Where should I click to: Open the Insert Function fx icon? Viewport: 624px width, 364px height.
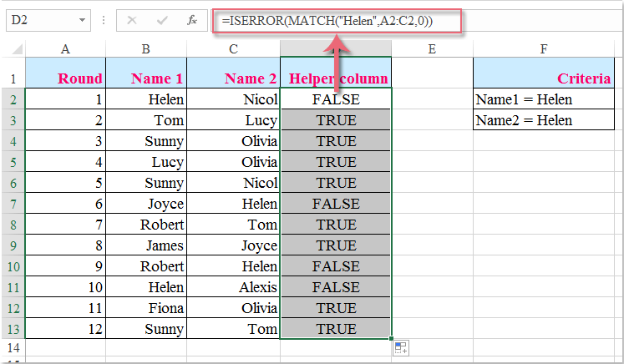pyautogui.click(x=192, y=20)
